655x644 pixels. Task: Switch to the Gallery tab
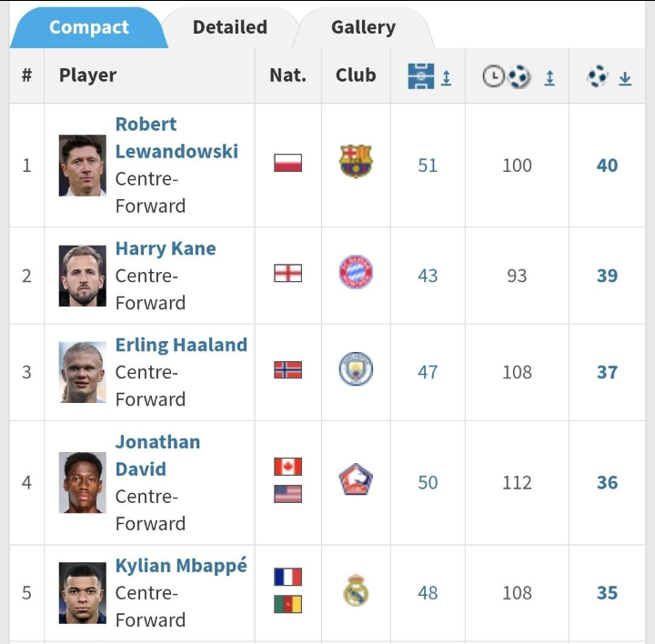363,27
